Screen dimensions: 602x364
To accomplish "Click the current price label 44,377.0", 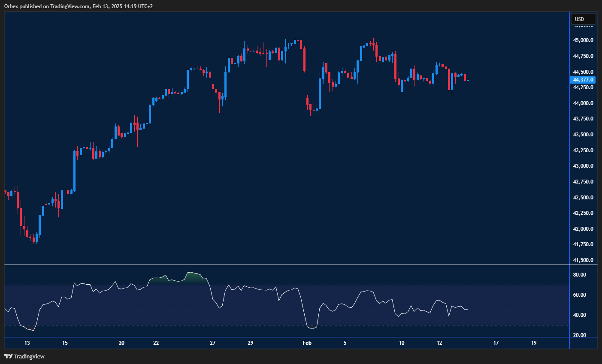I will [583, 80].
